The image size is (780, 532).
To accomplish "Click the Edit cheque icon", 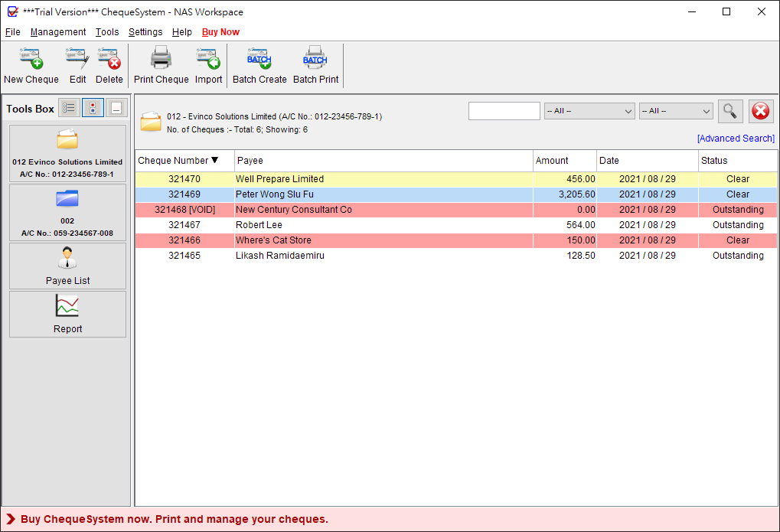I will tap(77, 59).
